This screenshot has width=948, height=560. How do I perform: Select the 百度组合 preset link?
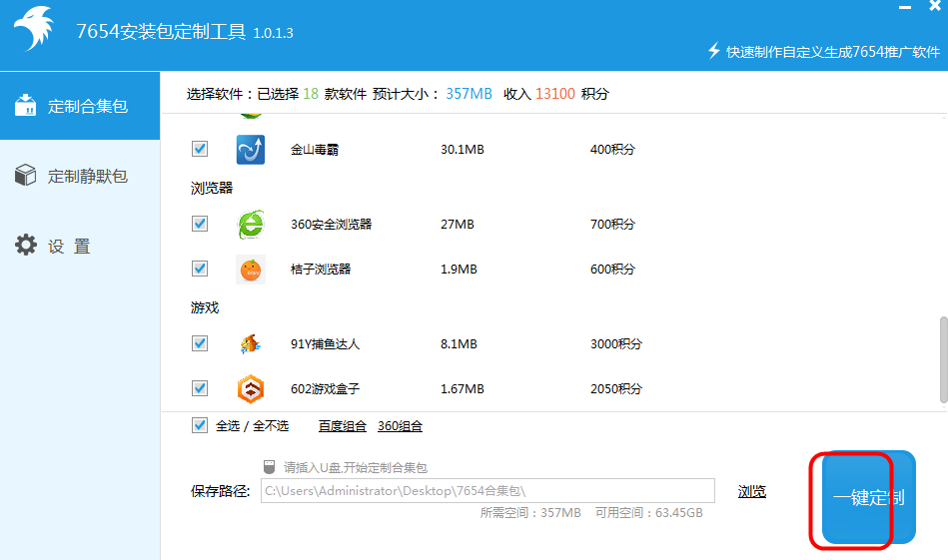pyautogui.click(x=343, y=426)
